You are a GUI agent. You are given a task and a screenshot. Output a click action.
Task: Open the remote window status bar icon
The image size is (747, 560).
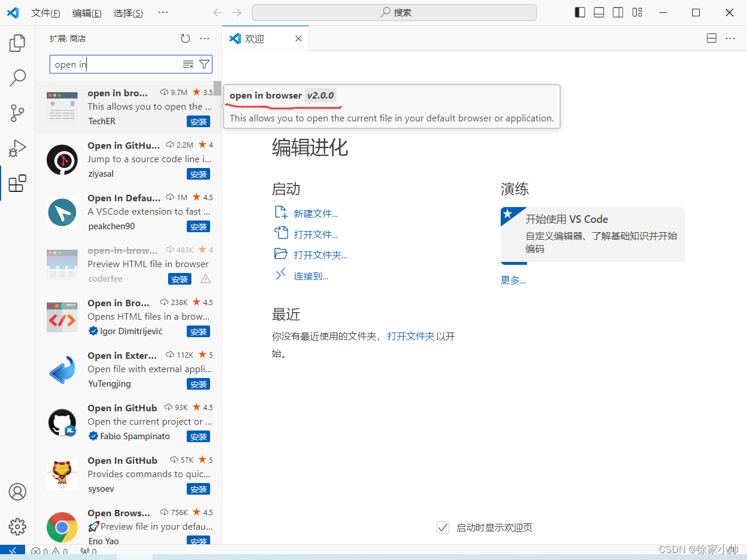tap(12, 551)
